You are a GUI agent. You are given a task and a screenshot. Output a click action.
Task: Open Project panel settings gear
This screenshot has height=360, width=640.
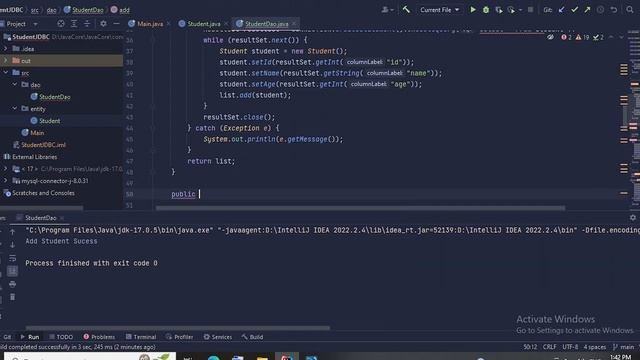coord(103,24)
